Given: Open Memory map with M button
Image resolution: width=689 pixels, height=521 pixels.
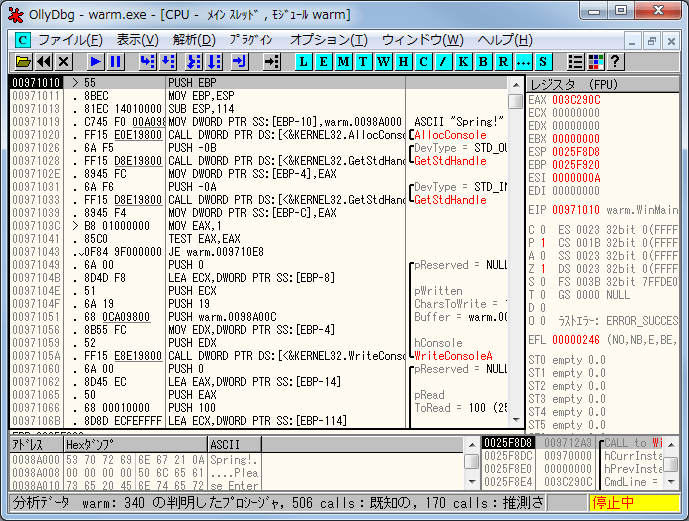Looking at the screenshot, I should 343,62.
